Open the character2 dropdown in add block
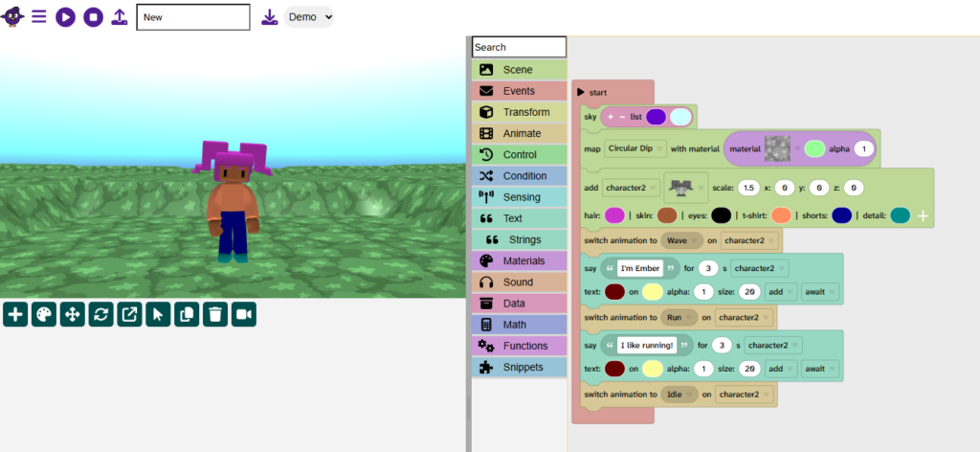980x452 pixels. pyautogui.click(x=631, y=187)
